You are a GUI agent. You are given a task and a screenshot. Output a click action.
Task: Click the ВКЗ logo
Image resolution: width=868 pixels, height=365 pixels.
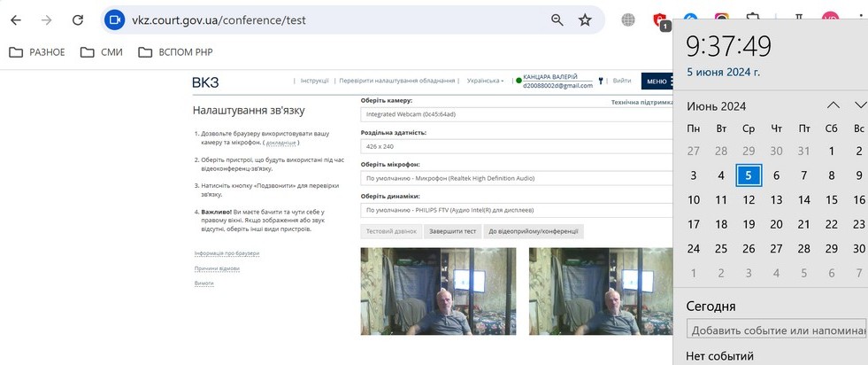click(x=205, y=82)
